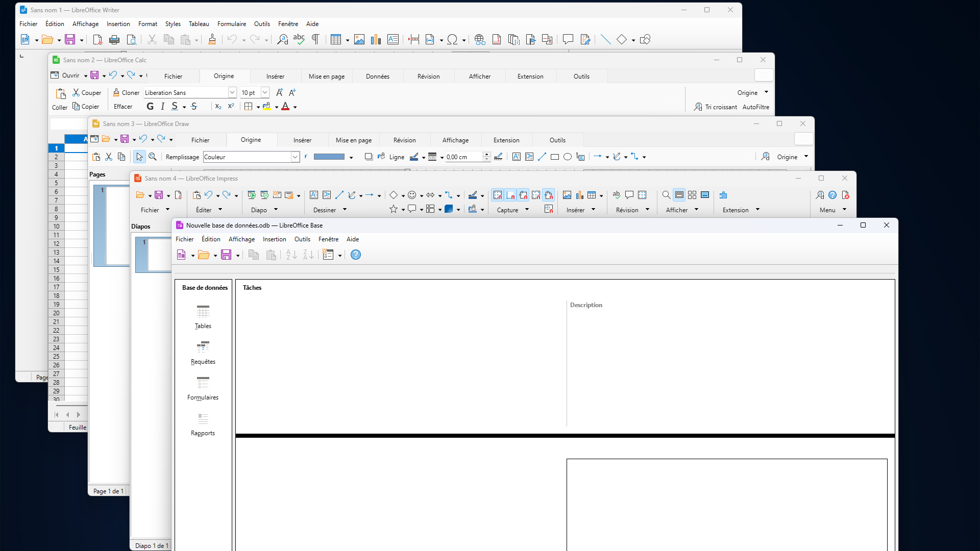The image size is (980, 551).
Task: Click the Base help question-mark icon
Action: click(x=356, y=255)
